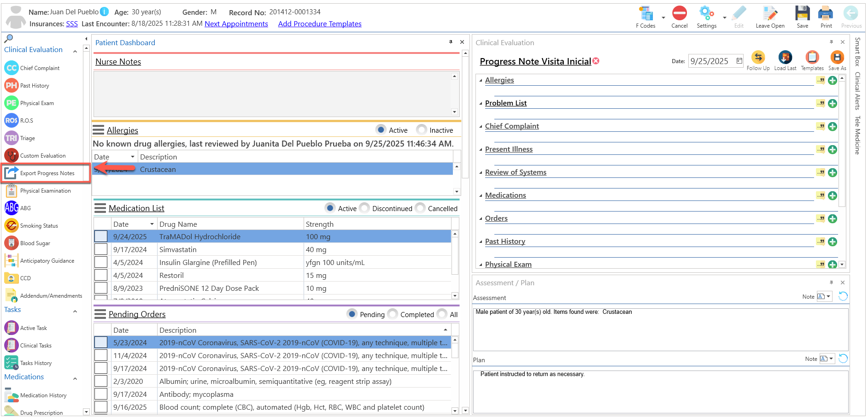Open Chief Complaint CC sidebar icon
The image size is (868, 418).
12,68
